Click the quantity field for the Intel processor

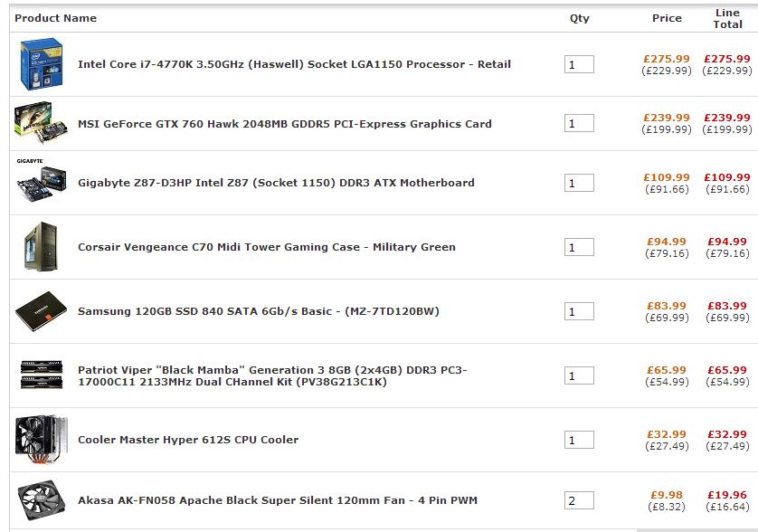click(579, 64)
